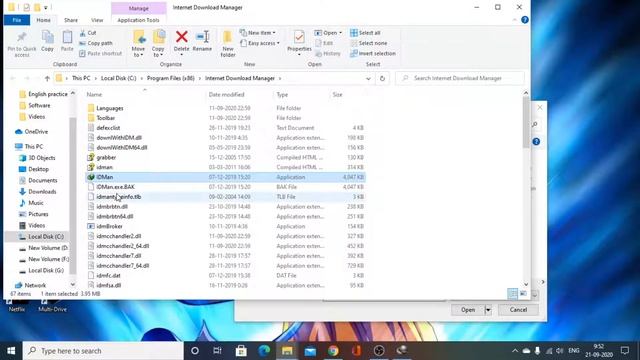Click Invert selection
The width and height of the screenshot is (640, 360).
click(373, 53)
